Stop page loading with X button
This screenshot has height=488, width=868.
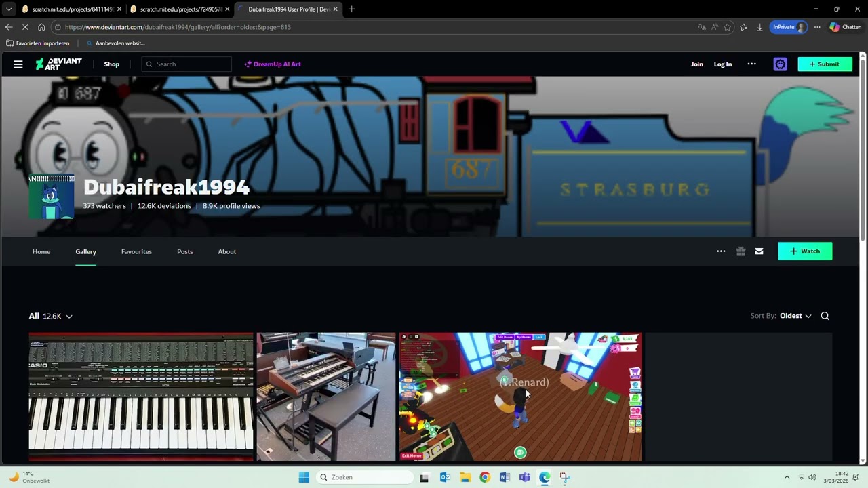tap(25, 27)
